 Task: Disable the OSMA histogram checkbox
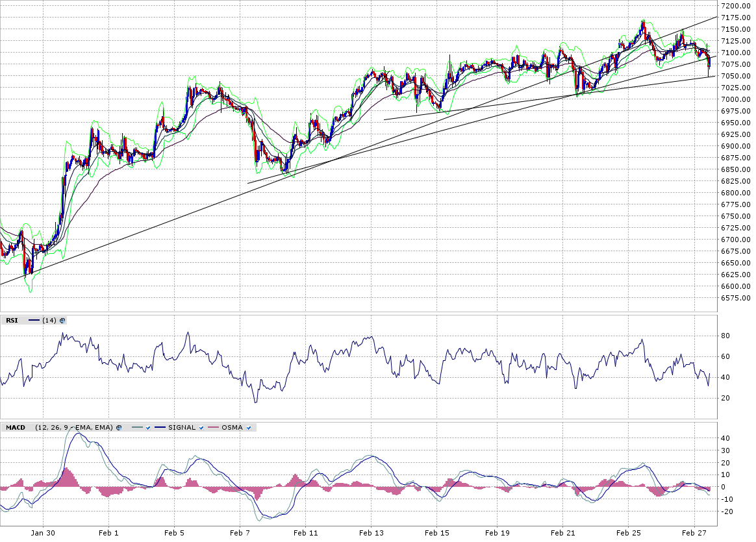tap(248, 427)
